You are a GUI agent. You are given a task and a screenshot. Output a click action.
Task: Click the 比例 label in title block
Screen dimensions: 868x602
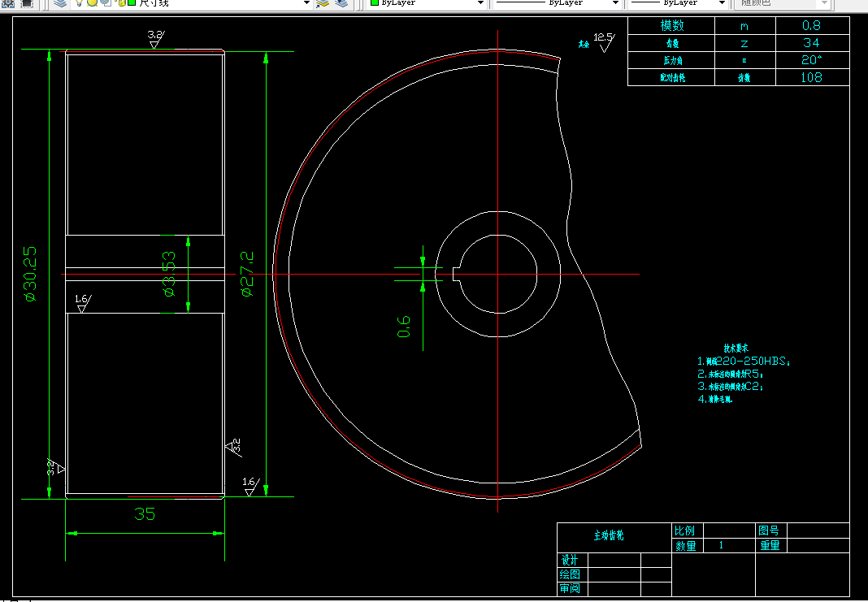coord(685,531)
